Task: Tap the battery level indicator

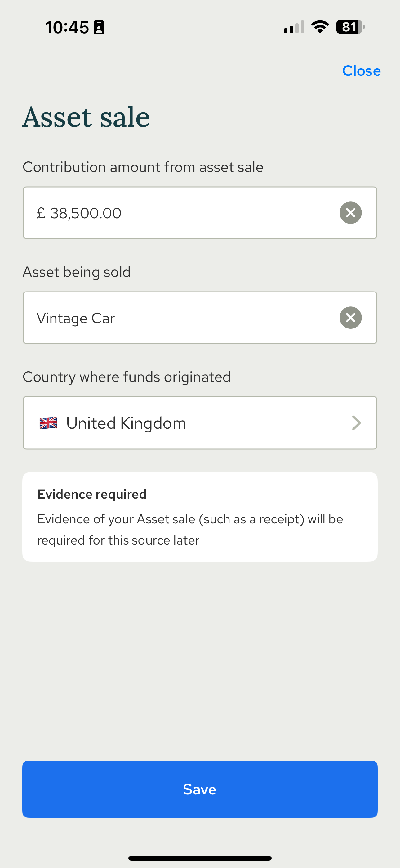Action: (350, 27)
